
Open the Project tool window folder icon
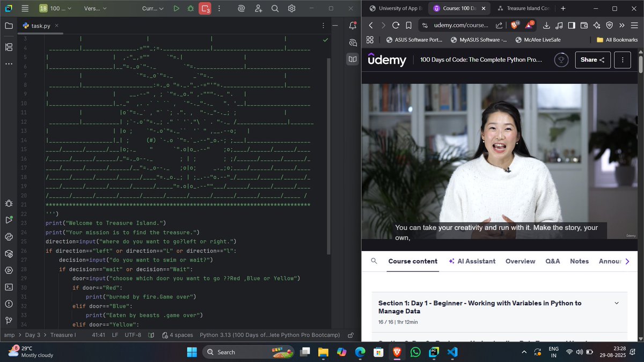tap(9, 26)
